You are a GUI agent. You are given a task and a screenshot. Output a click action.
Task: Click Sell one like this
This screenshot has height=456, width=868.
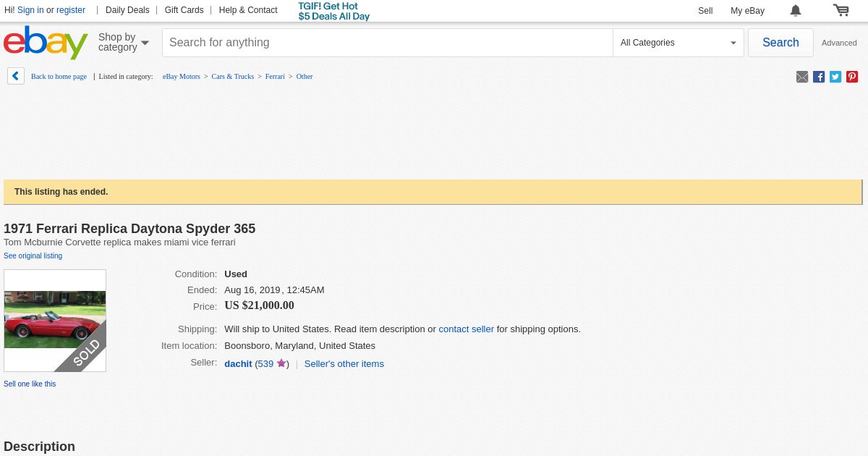click(x=30, y=384)
